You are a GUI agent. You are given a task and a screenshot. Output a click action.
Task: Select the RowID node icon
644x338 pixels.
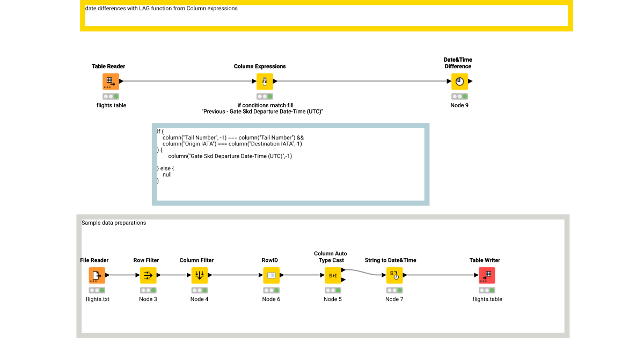click(x=271, y=275)
